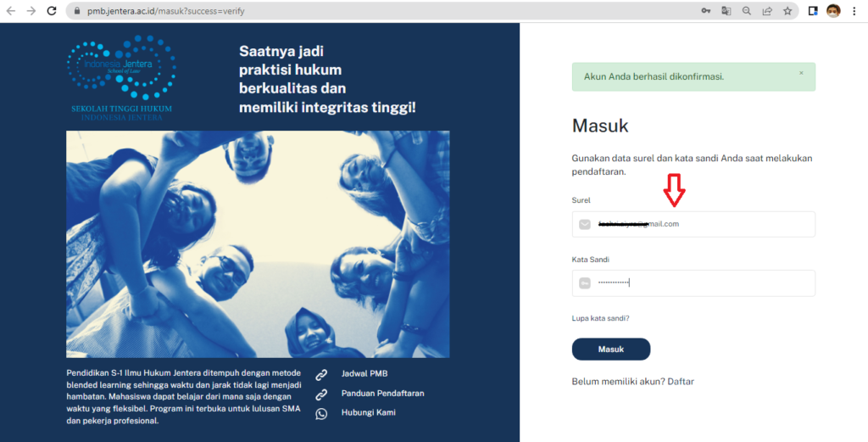Bookmark this page with the star icon
The image size is (868, 442).
787,11
